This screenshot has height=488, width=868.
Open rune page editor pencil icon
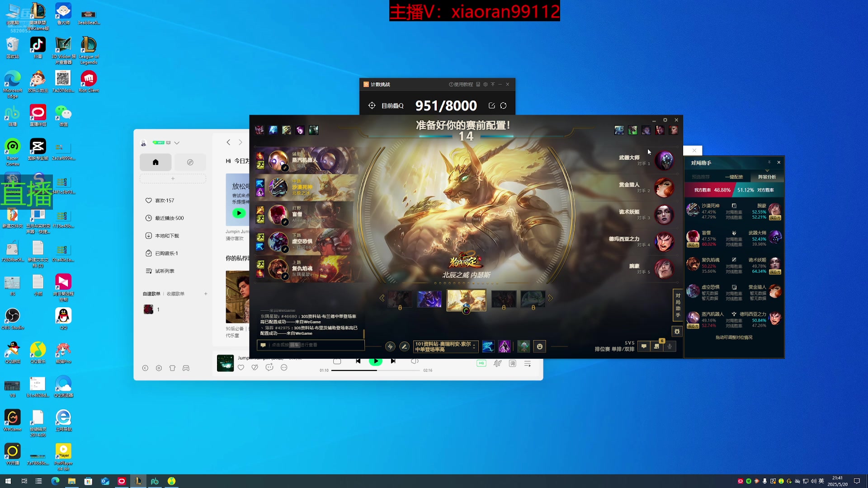point(405,347)
